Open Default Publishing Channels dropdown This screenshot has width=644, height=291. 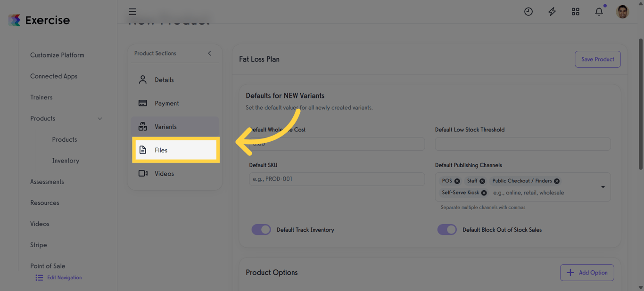coord(603,186)
